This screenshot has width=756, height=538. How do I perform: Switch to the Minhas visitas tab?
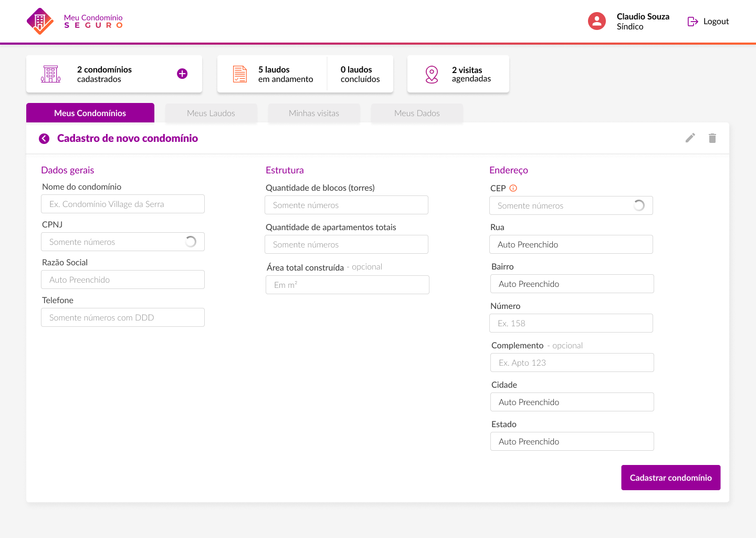[x=314, y=113]
